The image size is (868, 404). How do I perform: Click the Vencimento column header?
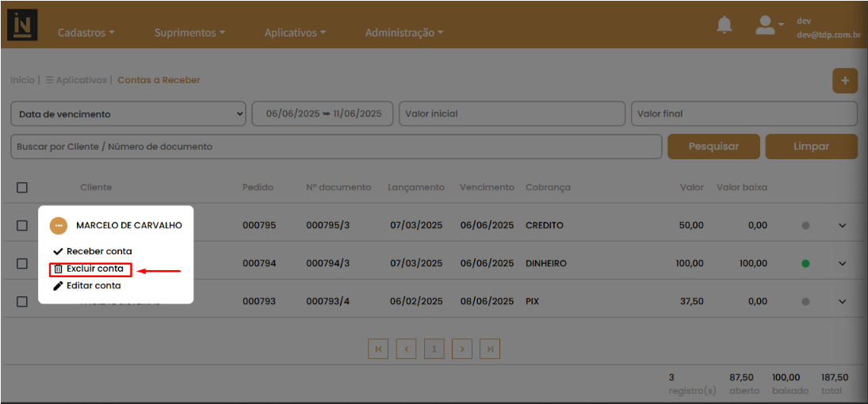[x=487, y=188]
